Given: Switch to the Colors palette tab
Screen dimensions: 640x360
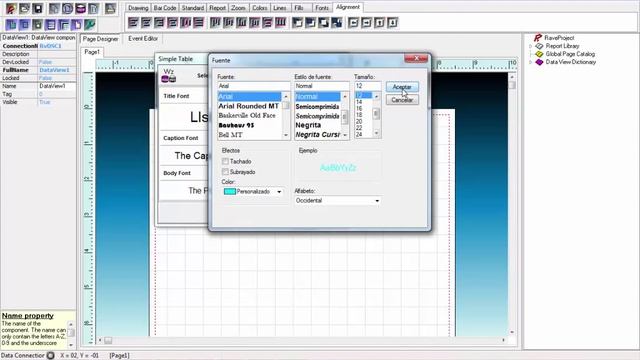Looking at the screenshot, I should pos(259,8).
